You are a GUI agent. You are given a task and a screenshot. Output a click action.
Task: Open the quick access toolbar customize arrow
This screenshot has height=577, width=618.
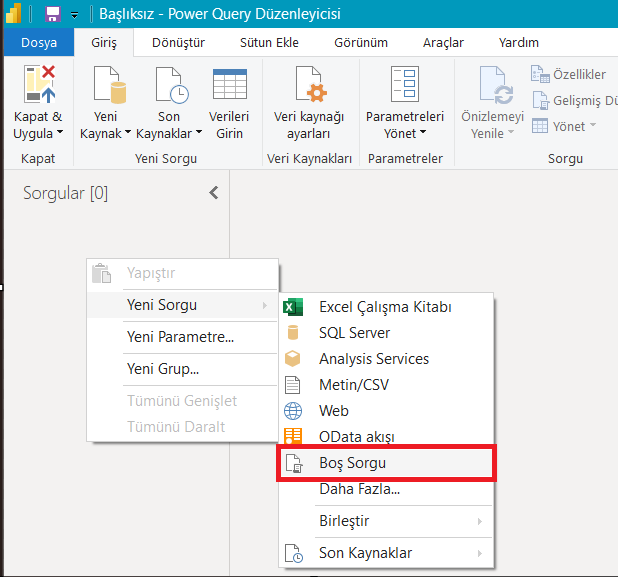point(74,15)
